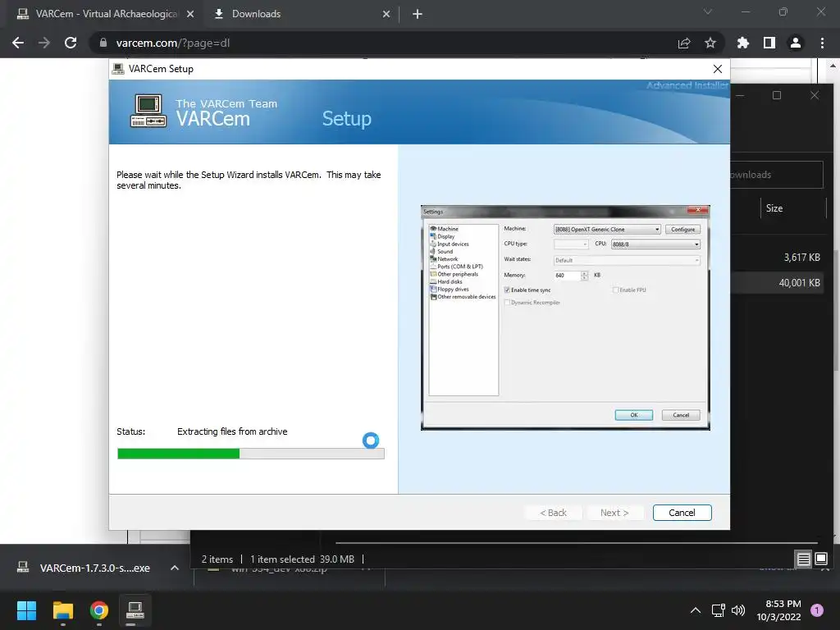Select the 40,001 KB file row in Explorer
Image resolution: width=840 pixels, height=630 pixels.
click(x=778, y=283)
